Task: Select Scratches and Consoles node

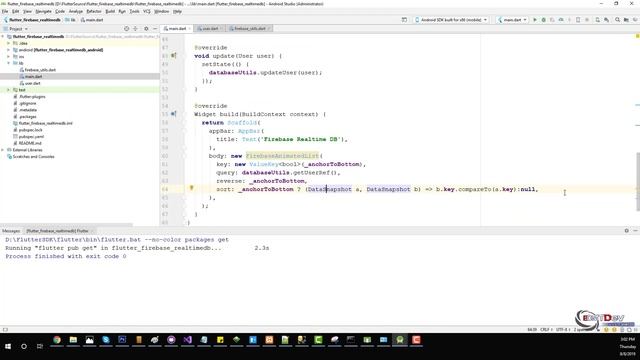Action: 33,156
